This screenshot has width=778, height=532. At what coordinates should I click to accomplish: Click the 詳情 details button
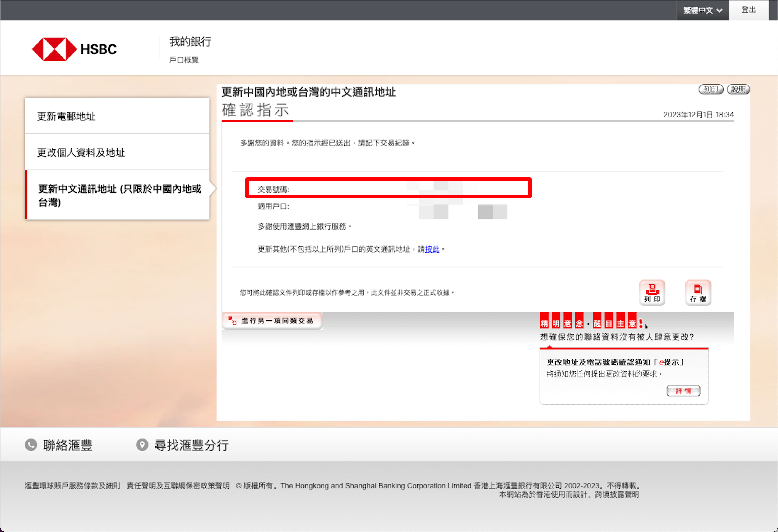tap(683, 391)
